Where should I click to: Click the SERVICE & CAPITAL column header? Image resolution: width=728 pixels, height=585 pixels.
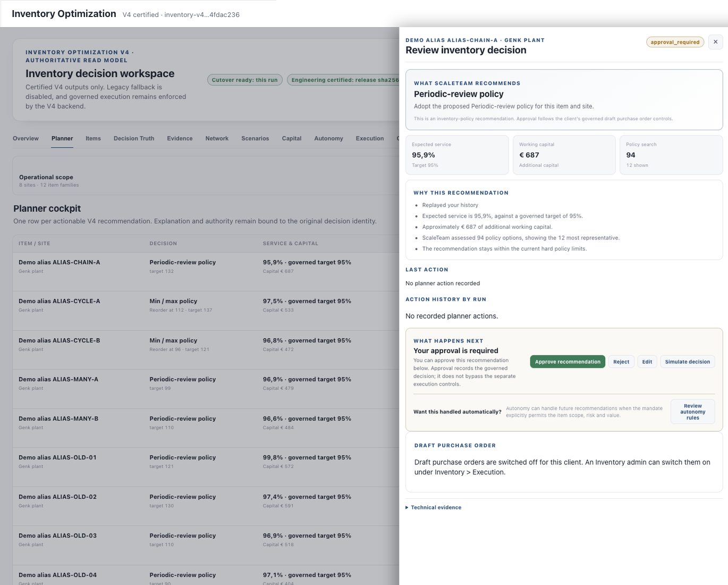click(x=291, y=244)
